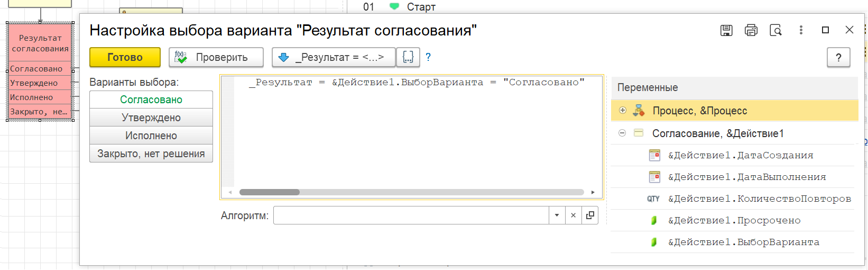The width and height of the screenshot is (868, 270).
Task: Open the Алгоритм dropdown list
Action: [557, 215]
